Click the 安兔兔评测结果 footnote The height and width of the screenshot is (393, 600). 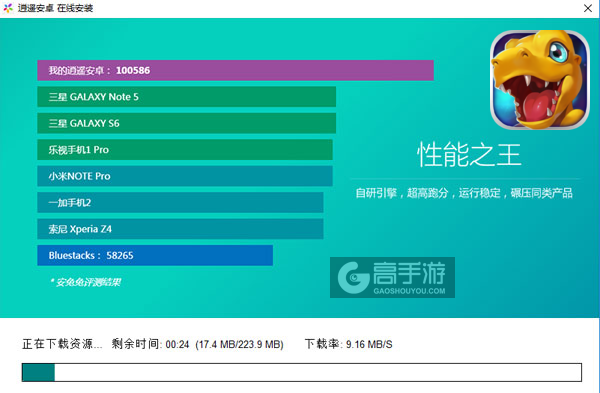(85, 282)
